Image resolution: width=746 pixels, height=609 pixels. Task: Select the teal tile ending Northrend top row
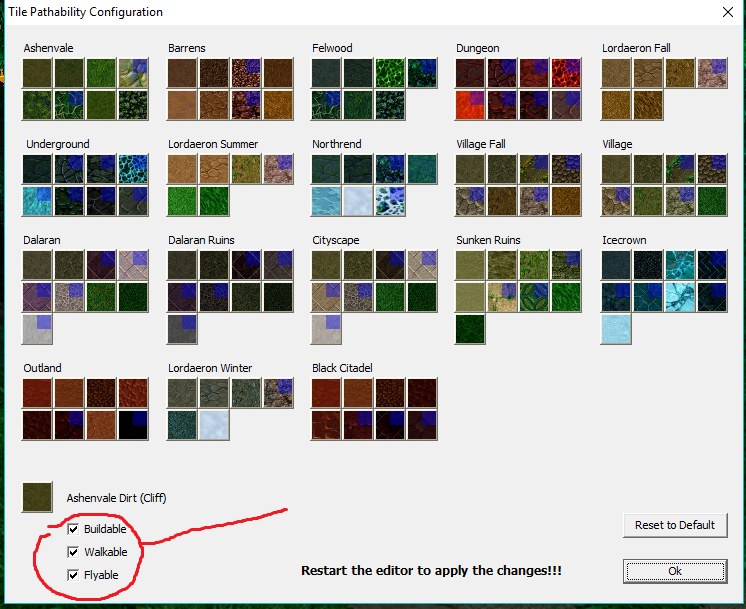coord(422,169)
